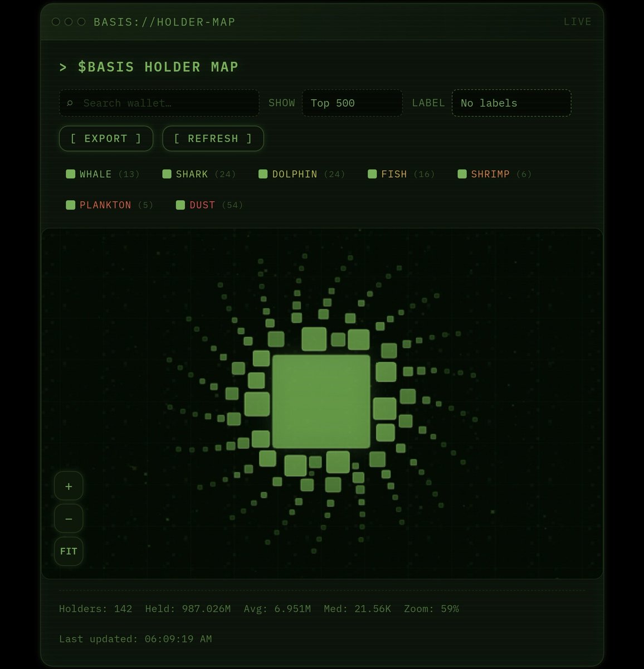The height and width of the screenshot is (669, 644).
Task: Click the first window control dot
Action: pos(56,22)
